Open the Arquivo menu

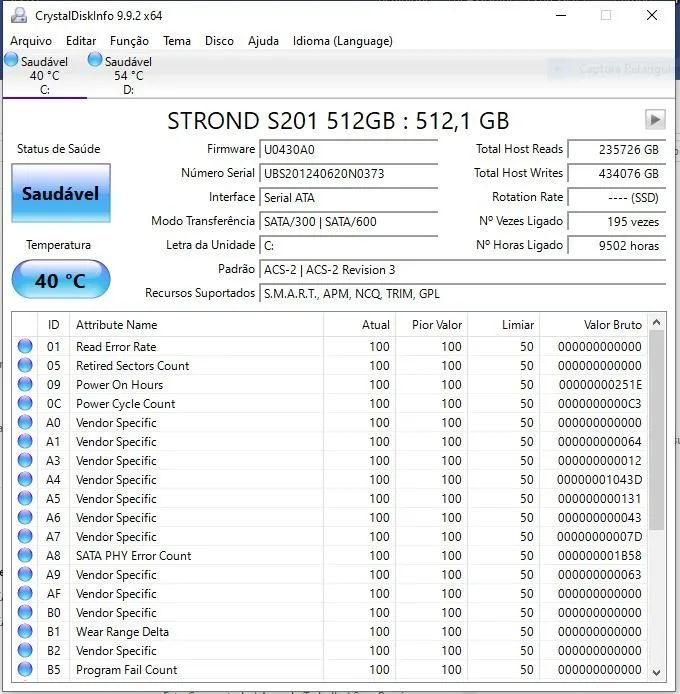tap(31, 41)
